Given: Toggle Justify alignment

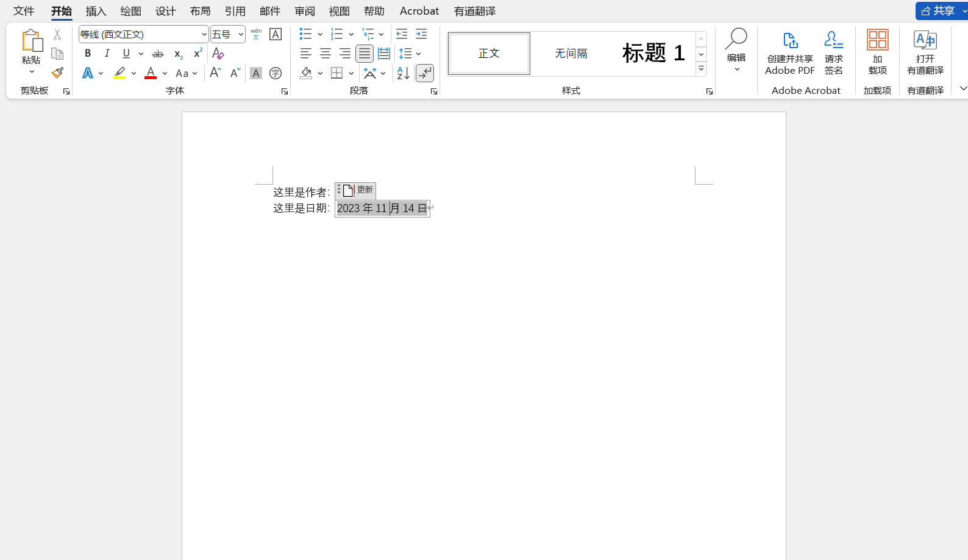Looking at the screenshot, I should [365, 54].
